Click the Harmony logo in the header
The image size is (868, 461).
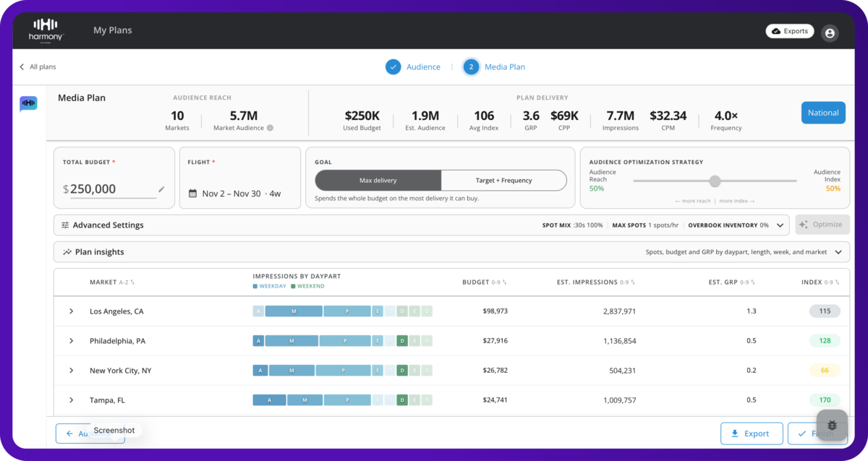(47, 30)
